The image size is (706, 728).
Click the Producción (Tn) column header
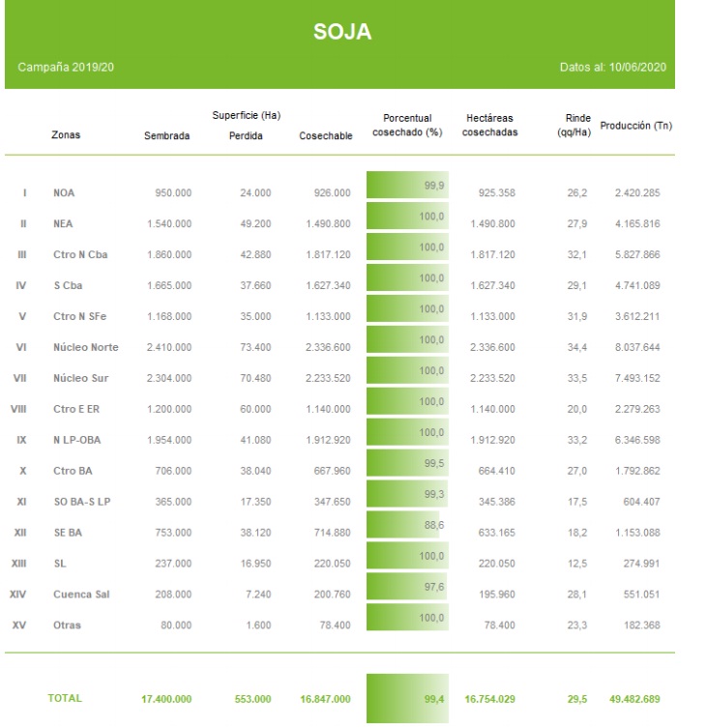point(635,126)
